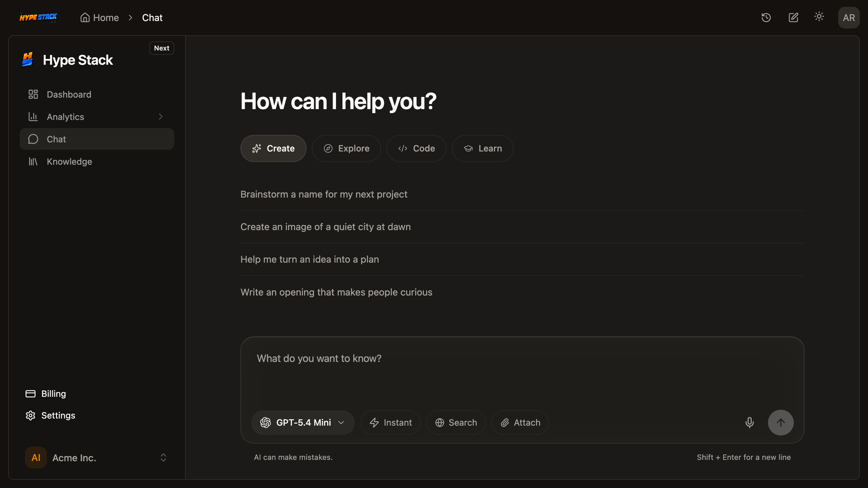Expand the Analytics submenu chevron

(161, 117)
